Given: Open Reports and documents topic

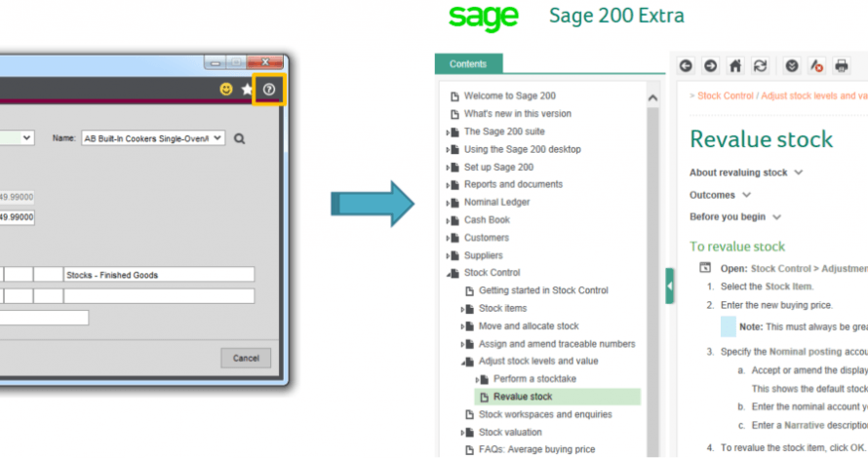Looking at the screenshot, I should tap(513, 184).
